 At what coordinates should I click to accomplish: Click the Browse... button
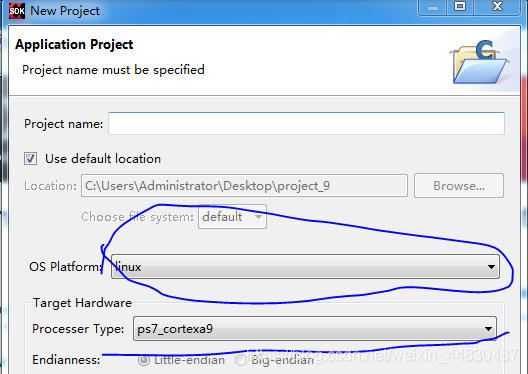(459, 185)
